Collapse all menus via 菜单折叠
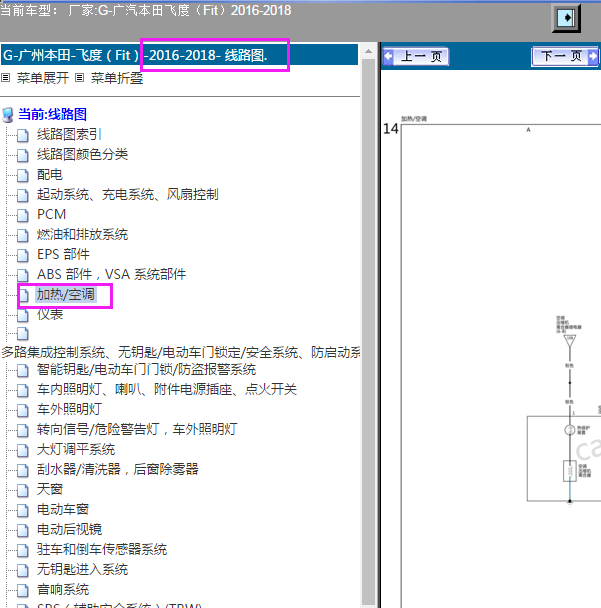 117,78
